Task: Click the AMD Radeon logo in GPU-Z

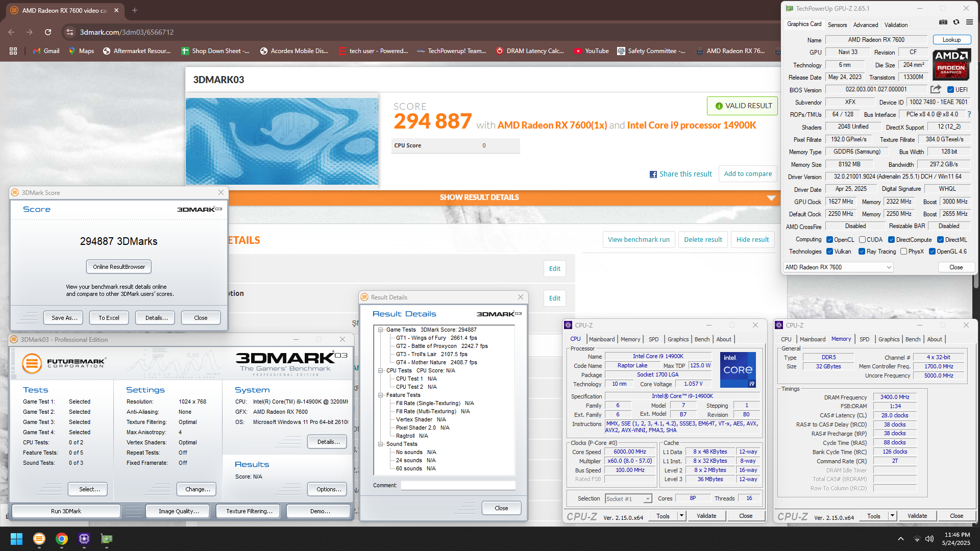Action: 951,65
